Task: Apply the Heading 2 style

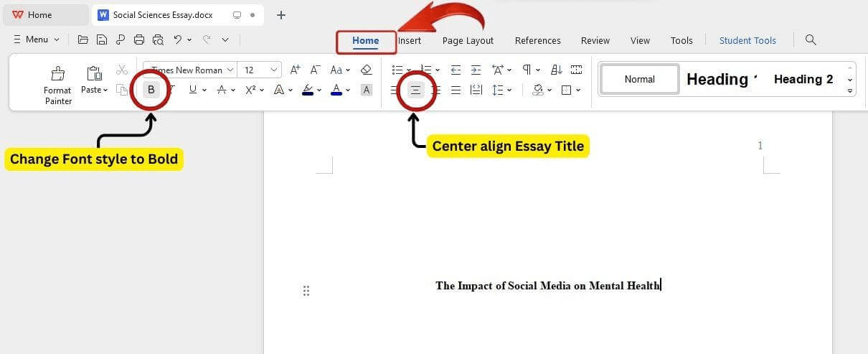Action: point(803,79)
